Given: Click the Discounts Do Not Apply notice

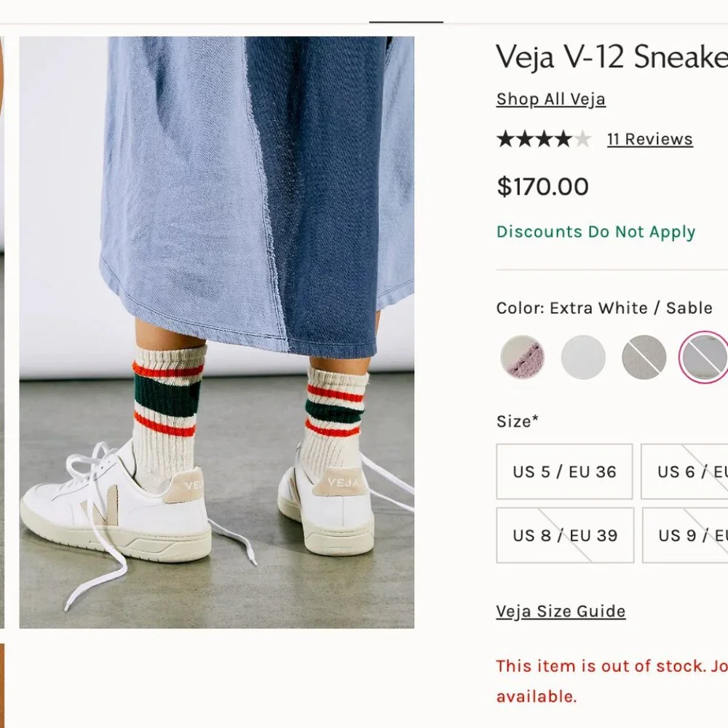Looking at the screenshot, I should 596,232.
